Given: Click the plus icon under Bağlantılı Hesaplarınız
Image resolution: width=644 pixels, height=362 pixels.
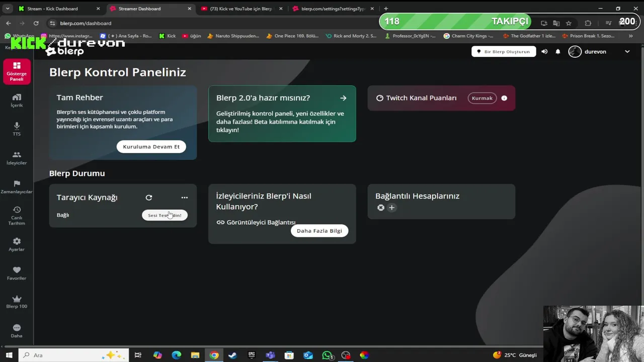Looking at the screenshot, I should [x=391, y=208].
